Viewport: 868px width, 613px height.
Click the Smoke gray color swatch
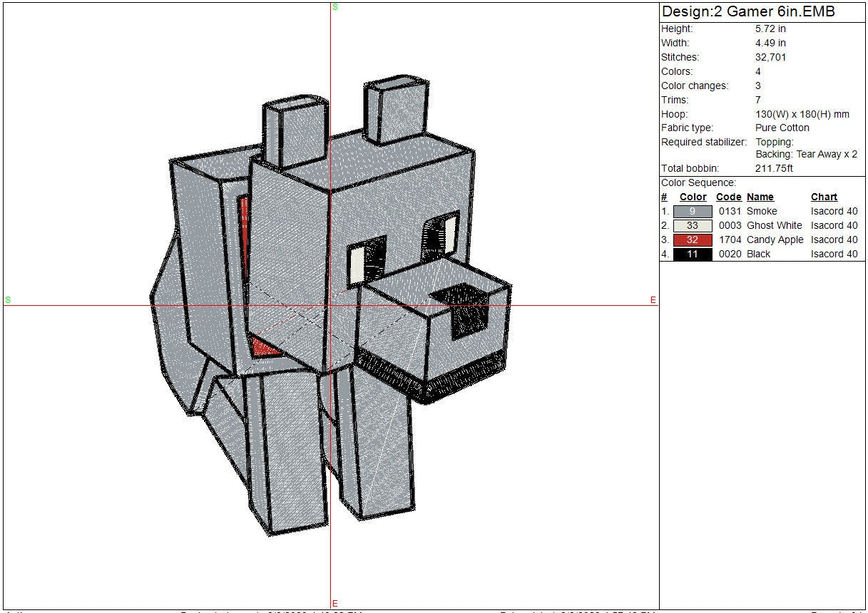692,212
